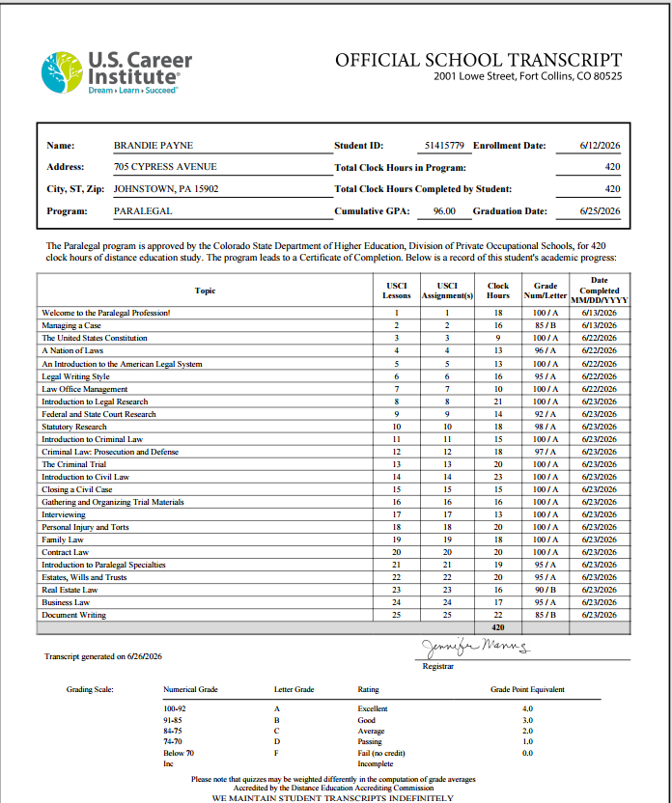Select the student name BRANDIE PAYNE

154,146
